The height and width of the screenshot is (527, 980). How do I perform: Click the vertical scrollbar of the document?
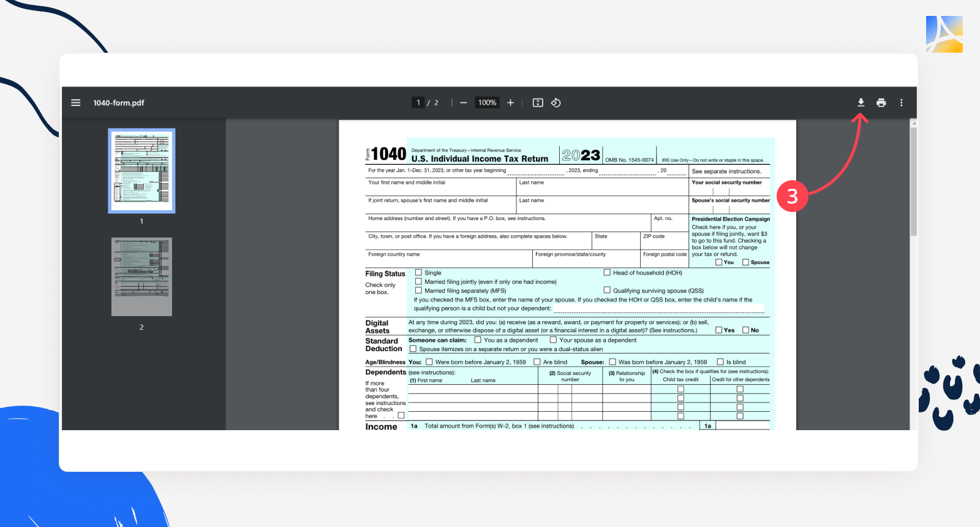point(913,184)
